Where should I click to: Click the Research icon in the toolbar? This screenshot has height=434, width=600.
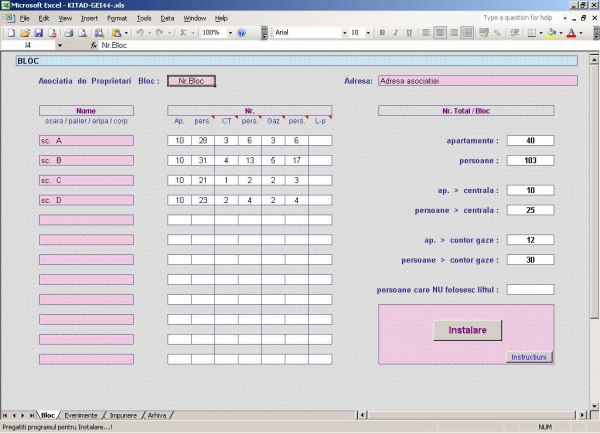[99, 33]
